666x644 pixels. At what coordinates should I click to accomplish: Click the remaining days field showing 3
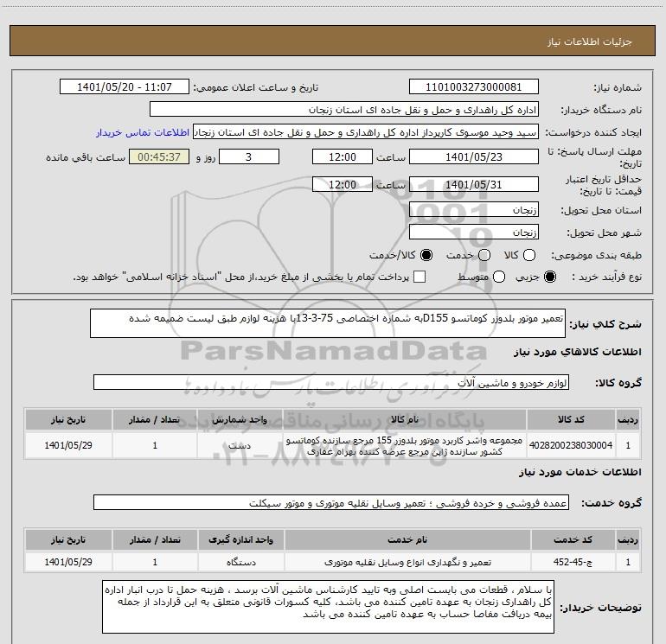tap(249, 156)
